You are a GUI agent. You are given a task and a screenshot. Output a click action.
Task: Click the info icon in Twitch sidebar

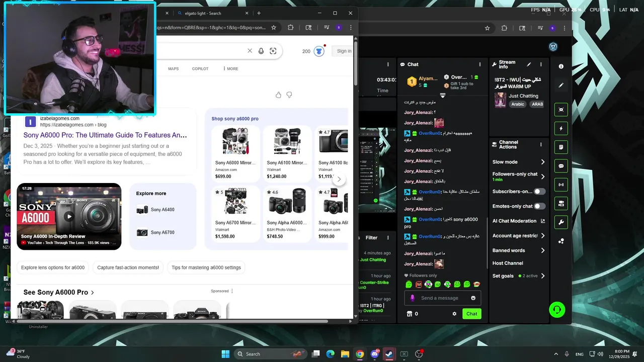561,66
